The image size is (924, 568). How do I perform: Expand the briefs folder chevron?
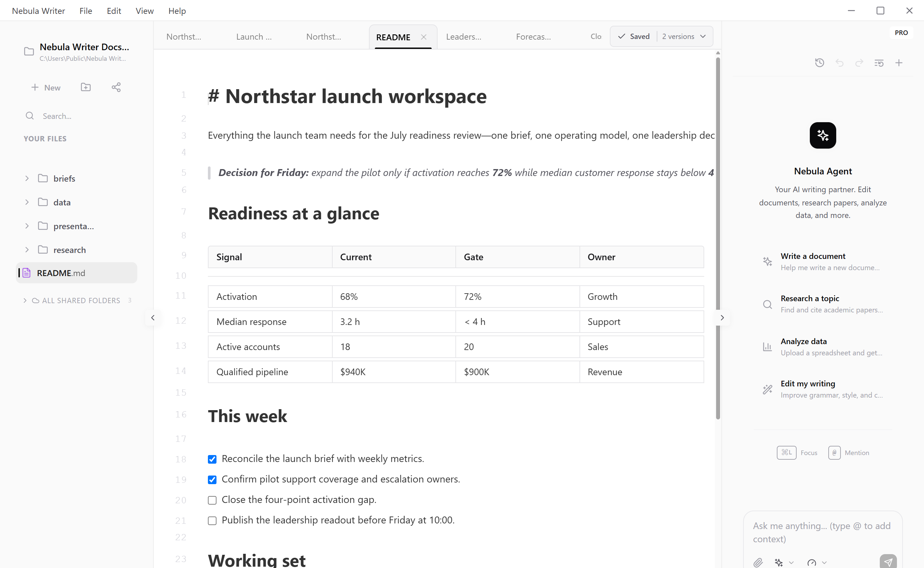[x=27, y=178]
